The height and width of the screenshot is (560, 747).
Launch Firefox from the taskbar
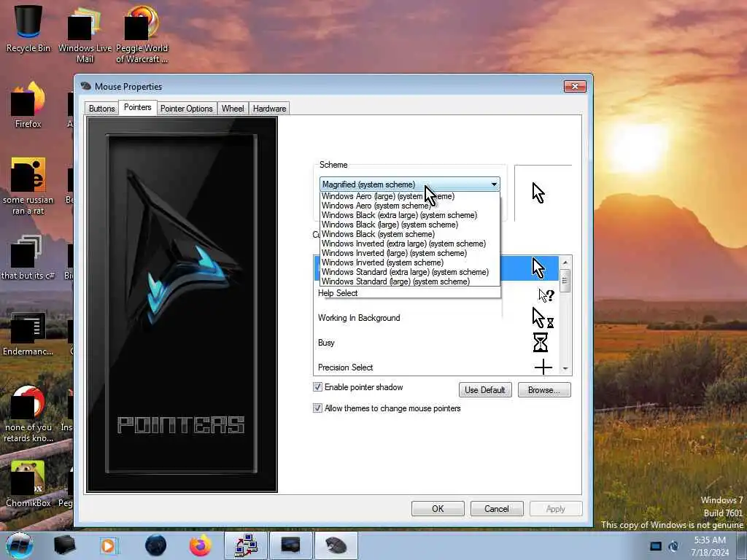click(x=201, y=545)
